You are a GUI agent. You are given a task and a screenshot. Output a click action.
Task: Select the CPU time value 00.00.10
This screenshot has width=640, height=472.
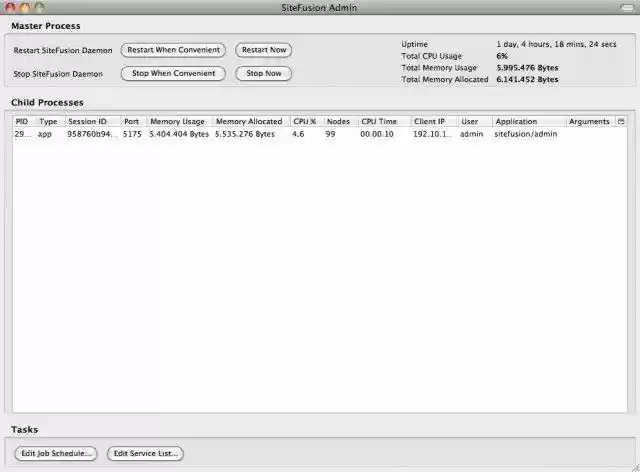[377, 134]
